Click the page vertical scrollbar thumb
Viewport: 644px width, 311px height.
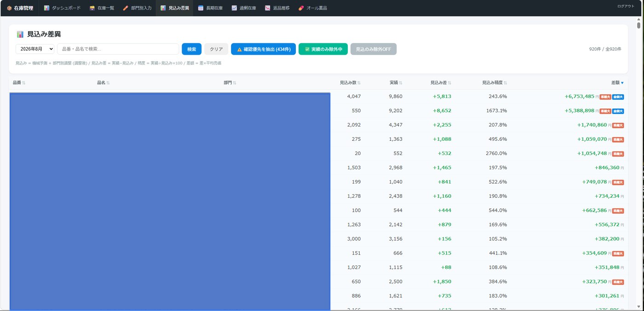tap(638, 25)
